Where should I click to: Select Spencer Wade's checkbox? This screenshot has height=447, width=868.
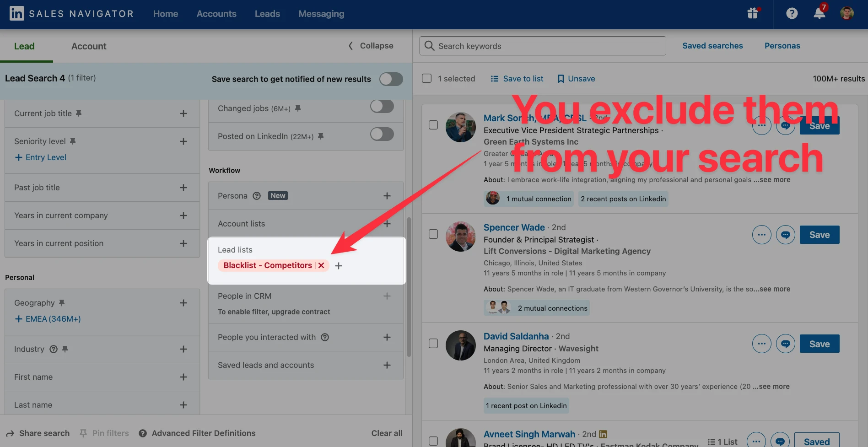433,234
